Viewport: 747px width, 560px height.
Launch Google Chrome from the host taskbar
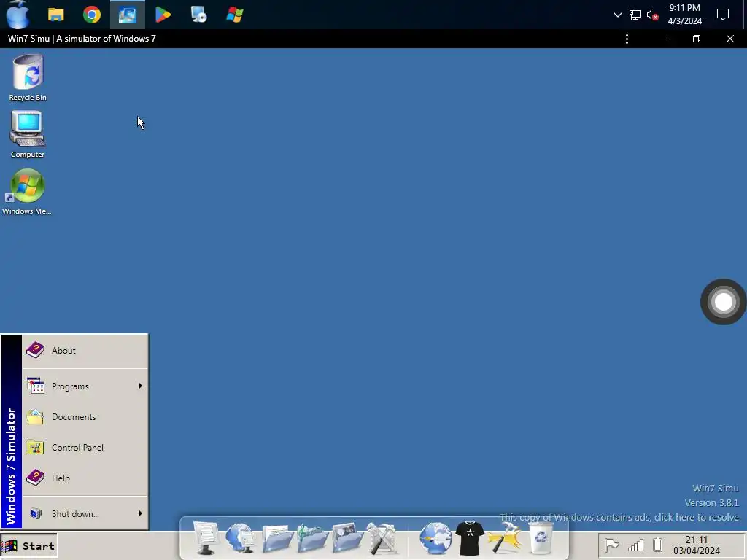[x=91, y=15]
